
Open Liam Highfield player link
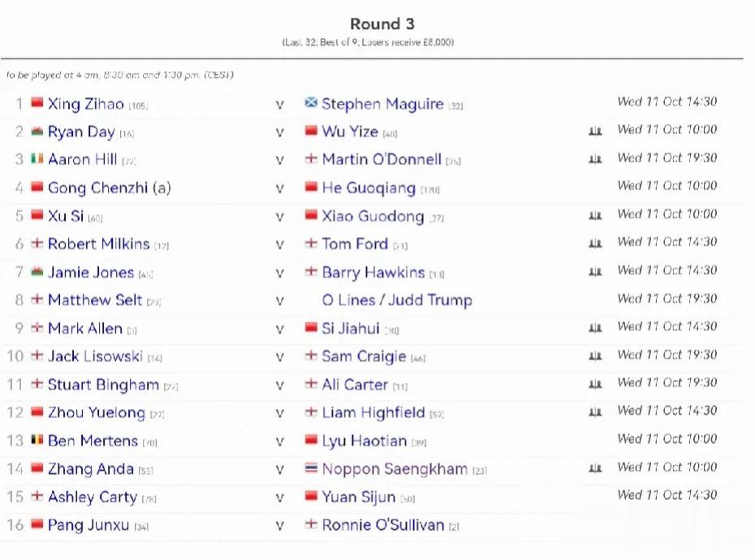tap(373, 412)
